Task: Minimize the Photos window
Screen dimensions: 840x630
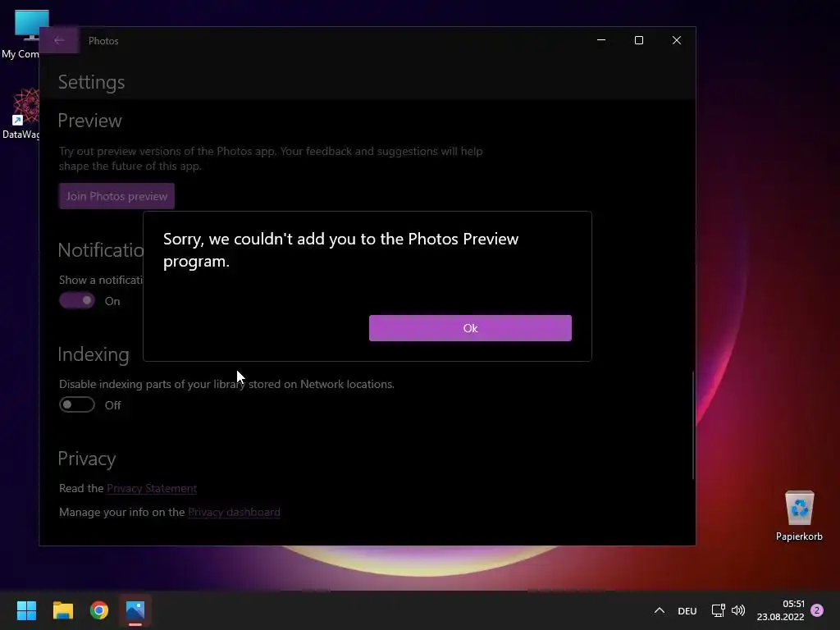Action: pos(601,40)
